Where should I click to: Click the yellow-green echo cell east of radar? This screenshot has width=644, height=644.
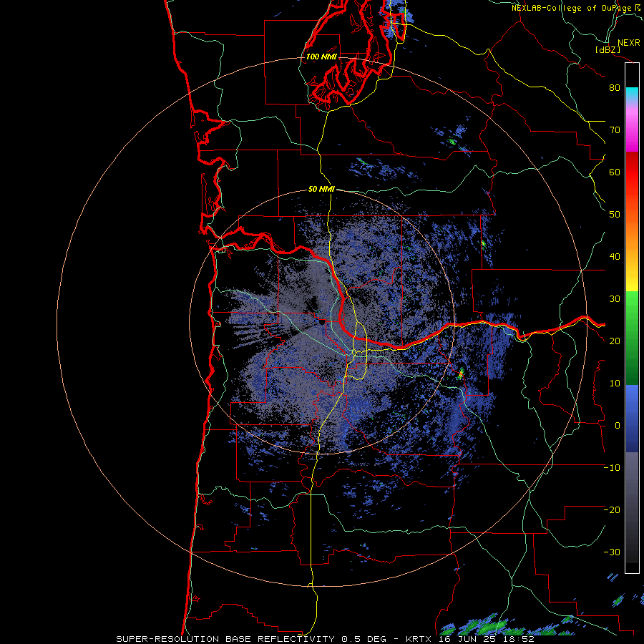coord(461,374)
